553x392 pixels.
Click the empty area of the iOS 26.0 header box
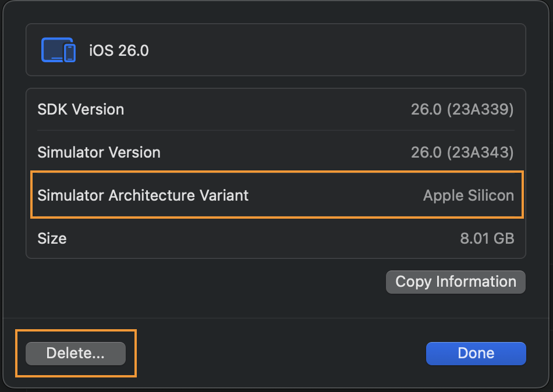pyautogui.click(x=338, y=50)
